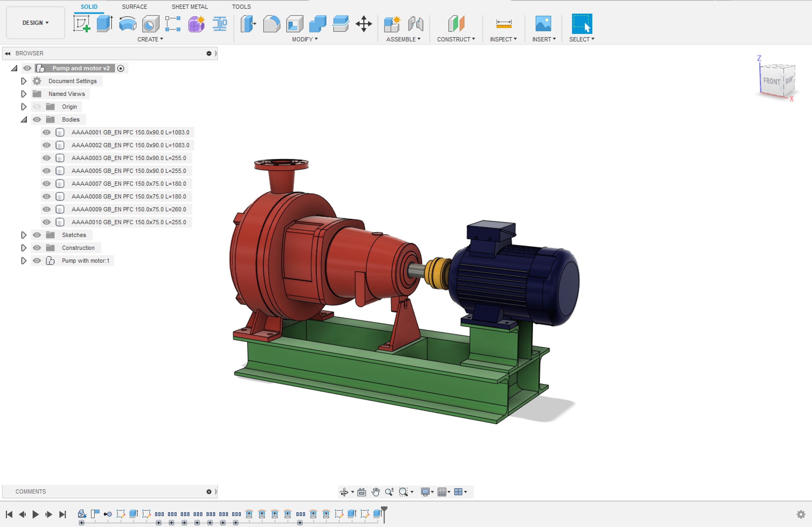The image size is (812, 527).
Task: Open the MODIFY menu
Action: click(305, 39)
